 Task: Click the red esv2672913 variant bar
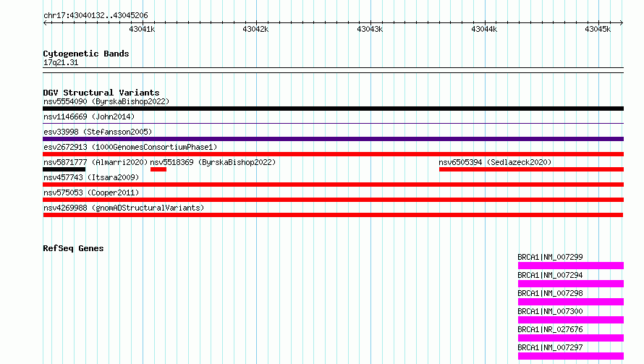[333, 154]
